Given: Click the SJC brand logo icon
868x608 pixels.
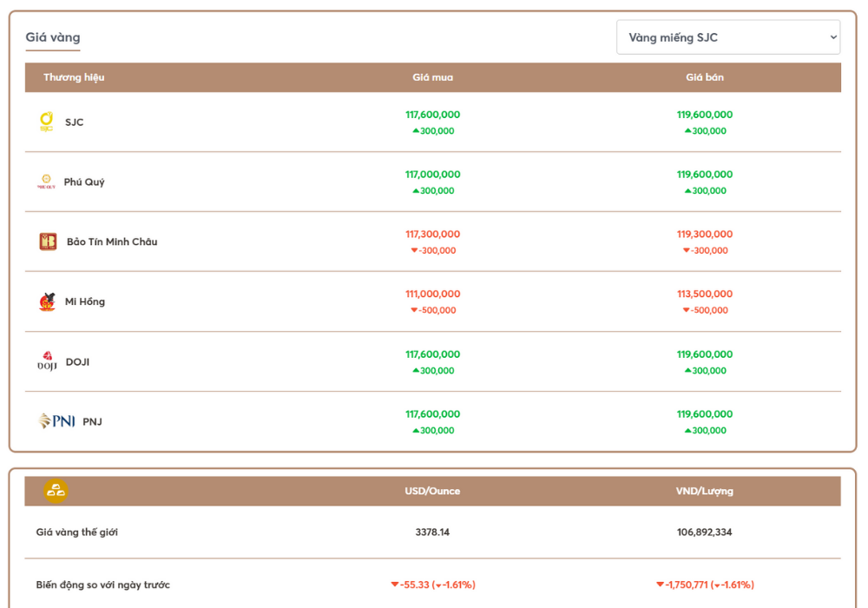Looking at the screenshot, I should (x=47, y=122).
